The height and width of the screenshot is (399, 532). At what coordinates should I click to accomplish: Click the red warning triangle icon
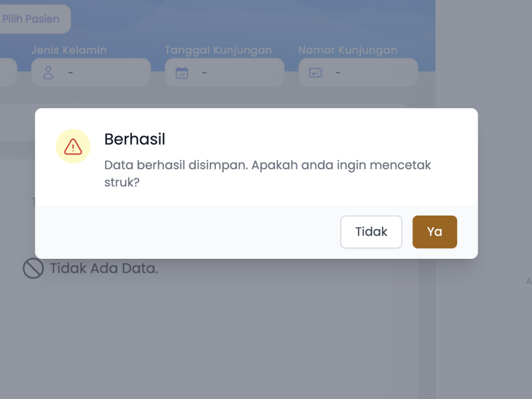(x=73, y=146)
